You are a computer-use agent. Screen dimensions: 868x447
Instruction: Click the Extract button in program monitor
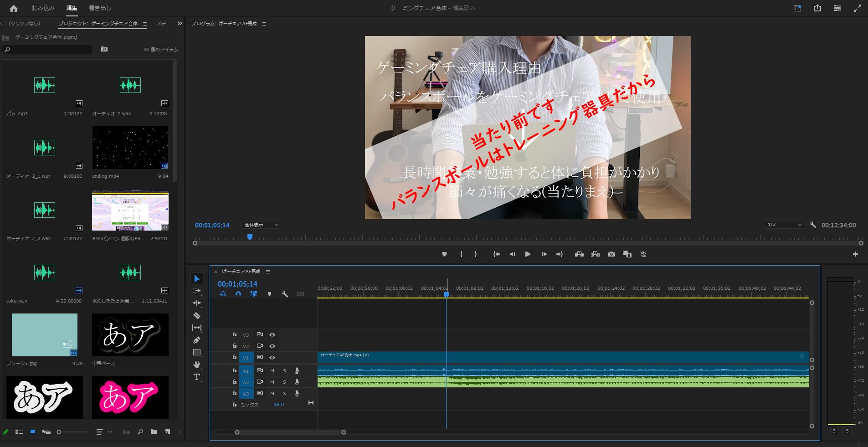coord(595,254)
